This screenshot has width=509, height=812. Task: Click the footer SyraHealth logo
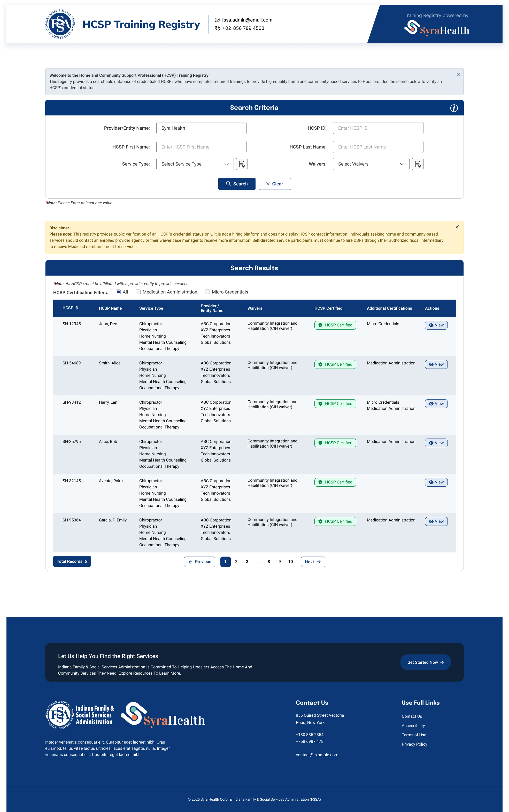[x=163, y=715]
